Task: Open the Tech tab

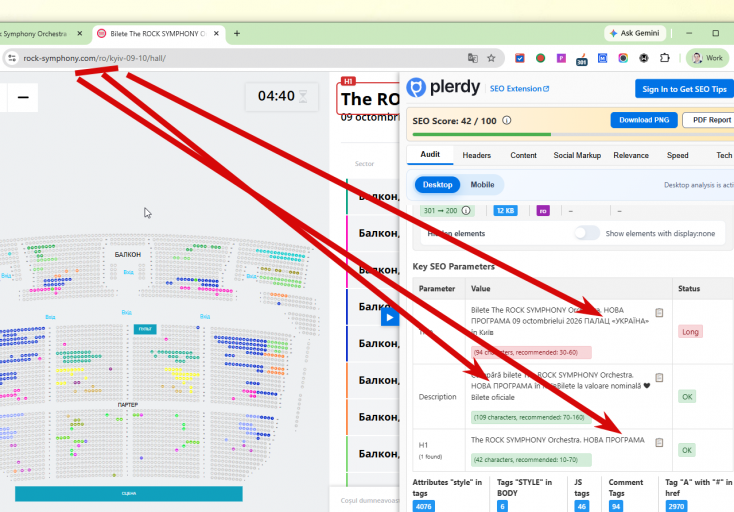Action: [x=724, y=155]
